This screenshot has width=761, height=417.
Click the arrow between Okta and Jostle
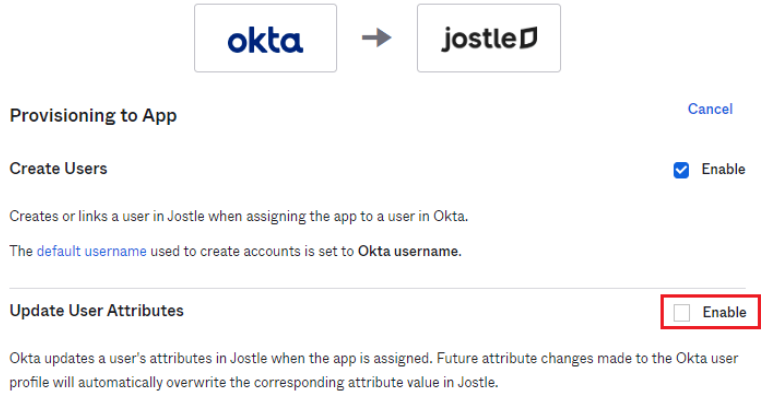(377, 38)
